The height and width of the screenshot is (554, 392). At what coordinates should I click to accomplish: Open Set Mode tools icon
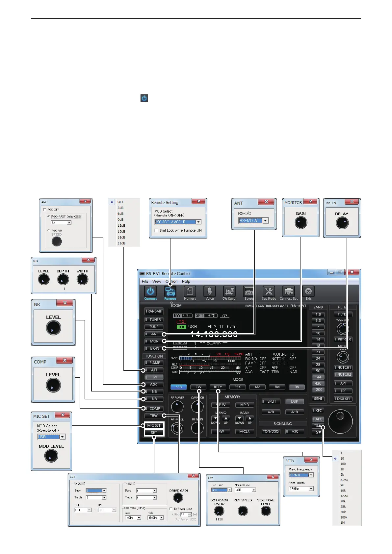(x=269, y=291)
